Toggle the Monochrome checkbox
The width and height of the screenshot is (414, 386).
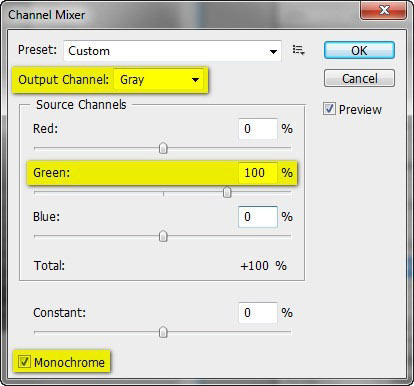24,362
